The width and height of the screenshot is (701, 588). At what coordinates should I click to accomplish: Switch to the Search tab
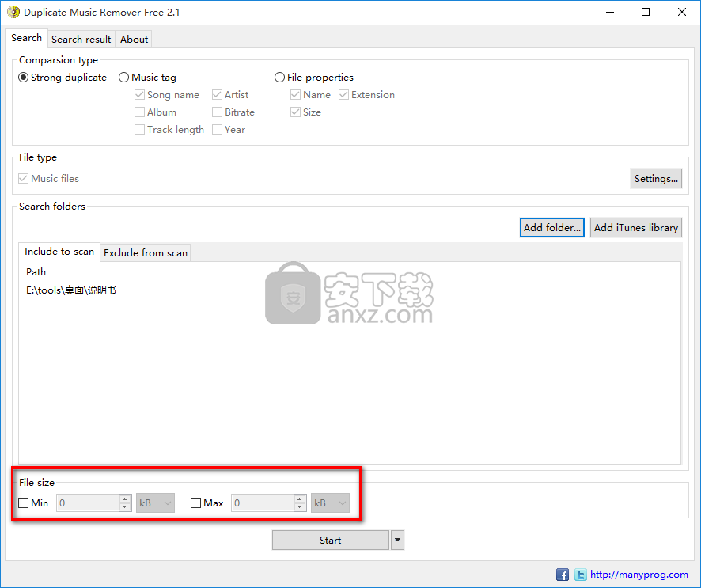26,38
